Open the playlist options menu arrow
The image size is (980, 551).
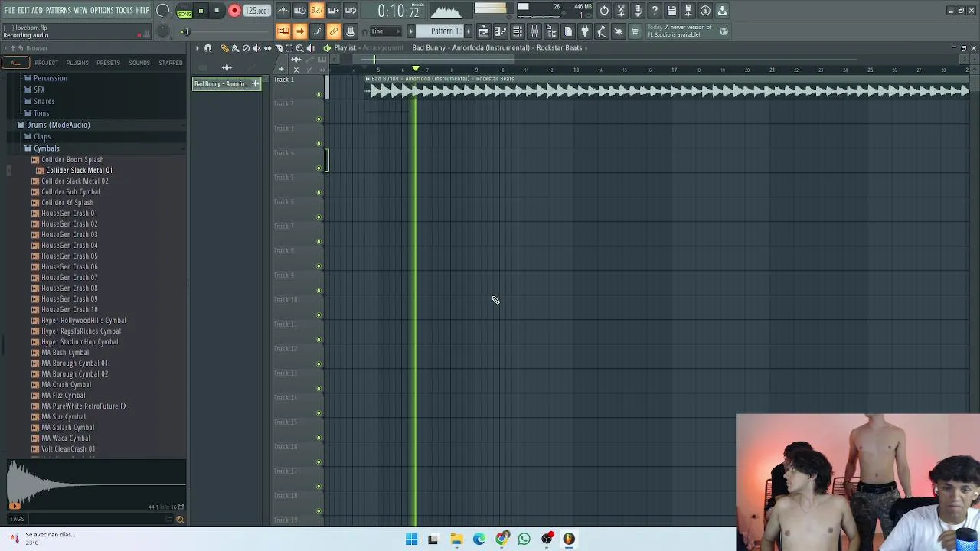tap(197, 48)
